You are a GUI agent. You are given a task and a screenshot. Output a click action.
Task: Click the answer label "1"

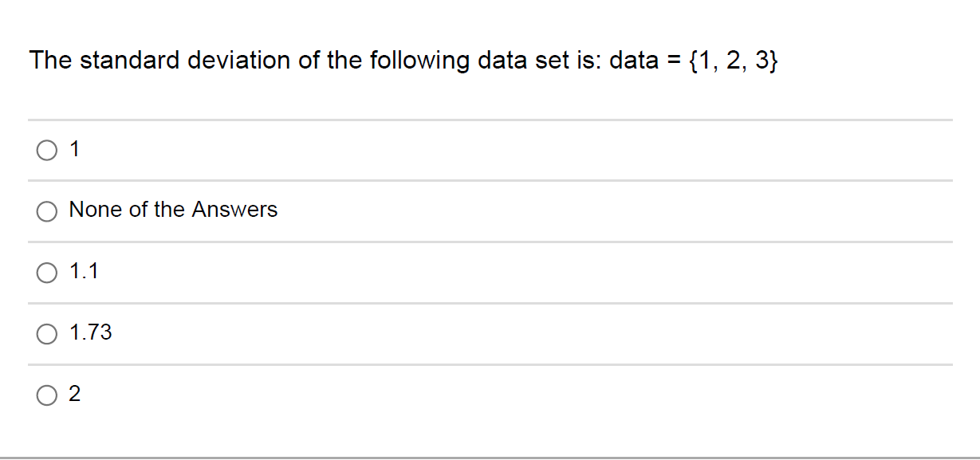pos(73,149)
